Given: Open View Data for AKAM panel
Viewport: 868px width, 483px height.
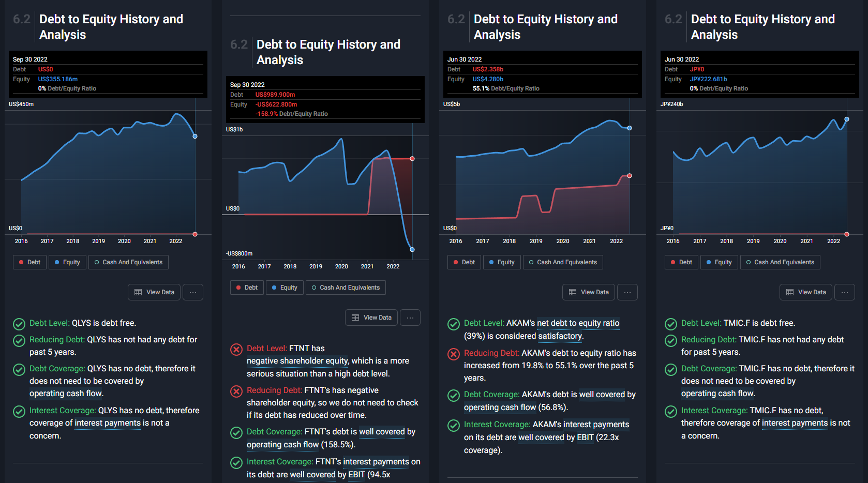Looking at the screenshot, I should (x=589, y=292).
